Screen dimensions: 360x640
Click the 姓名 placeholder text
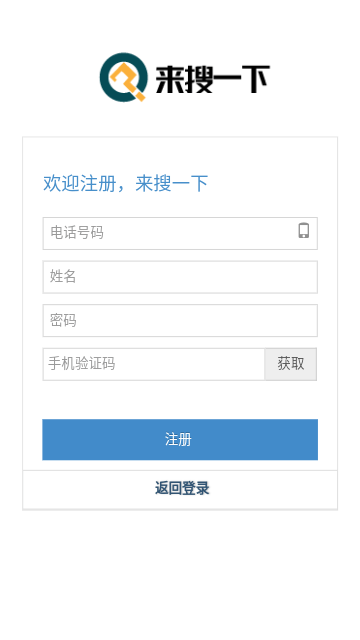click(x=63, y=276)
